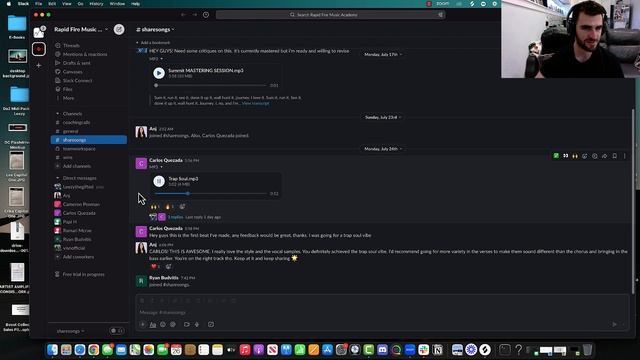Open the history clock icon
This screenshot has height=360, width=640.
tap(206, 15)
